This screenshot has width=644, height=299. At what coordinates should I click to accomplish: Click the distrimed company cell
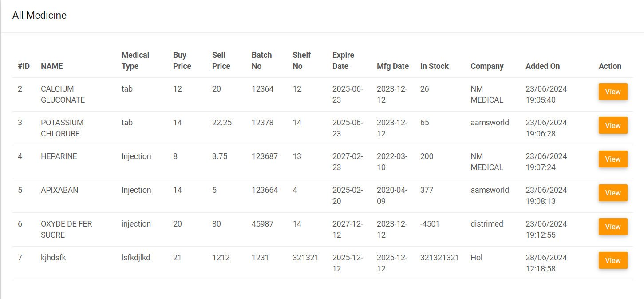pos(487,224)
